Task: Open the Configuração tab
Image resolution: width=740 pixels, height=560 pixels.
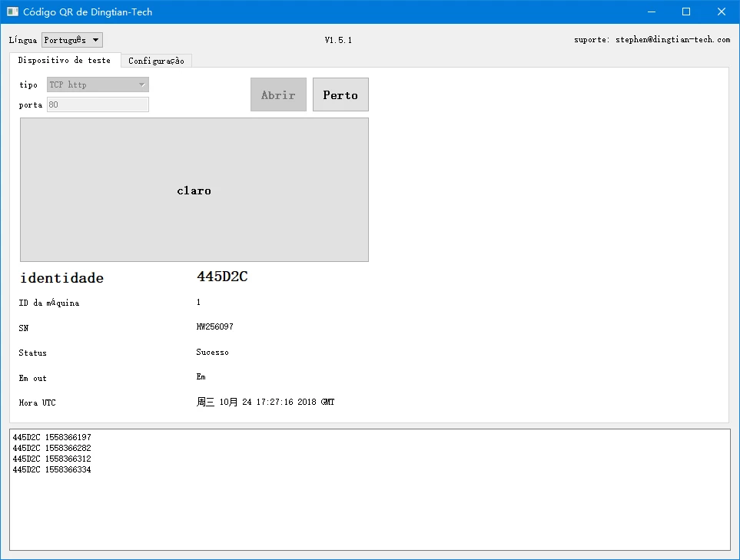Action: [156, 61]
